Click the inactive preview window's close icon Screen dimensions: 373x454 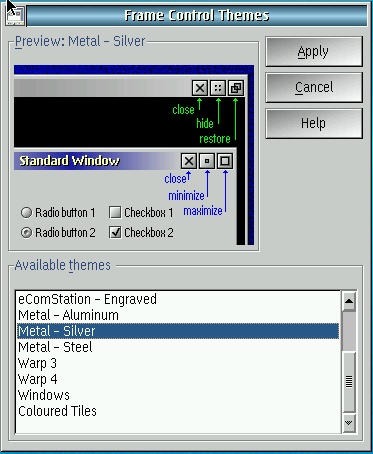(200, 88)
